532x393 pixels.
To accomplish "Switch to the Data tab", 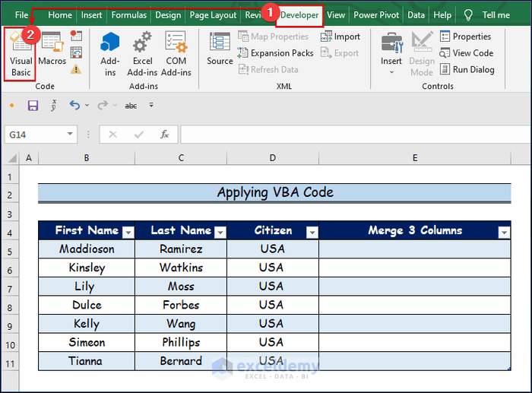I will (x=416, y=15).
